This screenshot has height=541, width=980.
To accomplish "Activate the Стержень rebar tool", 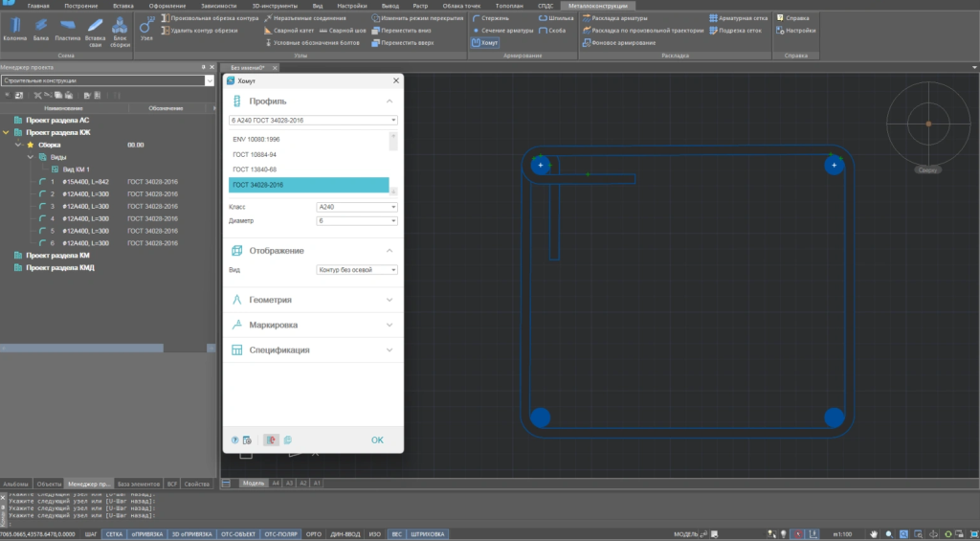I will [x=491, y=18].
